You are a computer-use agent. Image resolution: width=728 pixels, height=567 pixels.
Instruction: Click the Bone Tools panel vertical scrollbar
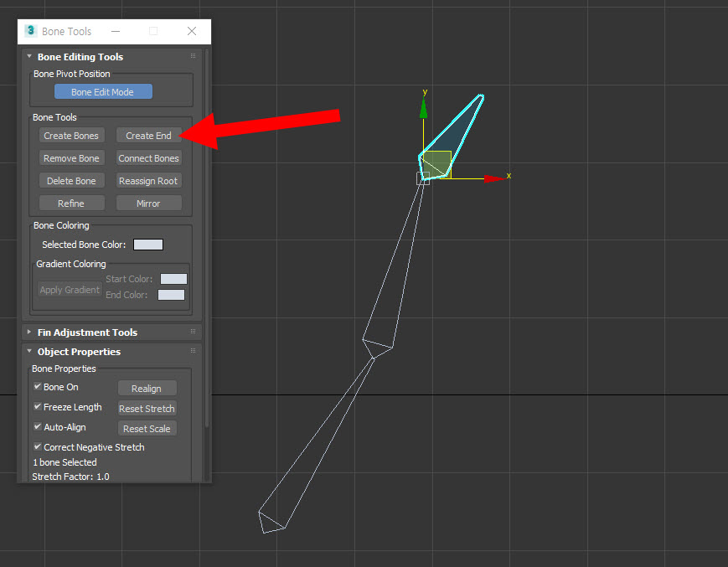207,237
